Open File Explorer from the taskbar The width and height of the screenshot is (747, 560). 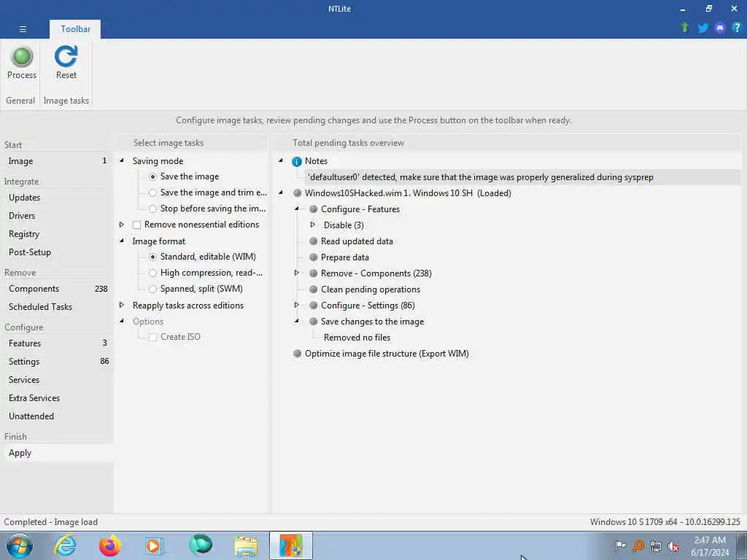245,545
